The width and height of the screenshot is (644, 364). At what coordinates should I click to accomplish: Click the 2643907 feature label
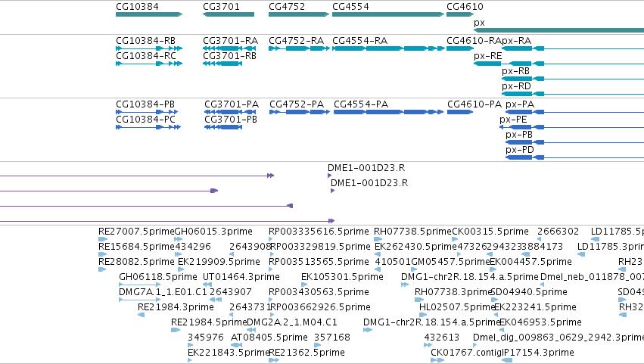pos(230,293)
